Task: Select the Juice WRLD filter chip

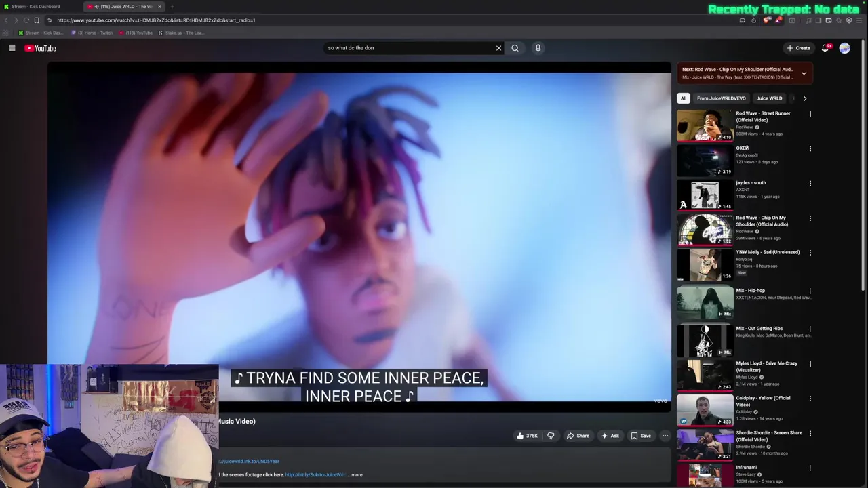Action: click(x=769, y=98)
